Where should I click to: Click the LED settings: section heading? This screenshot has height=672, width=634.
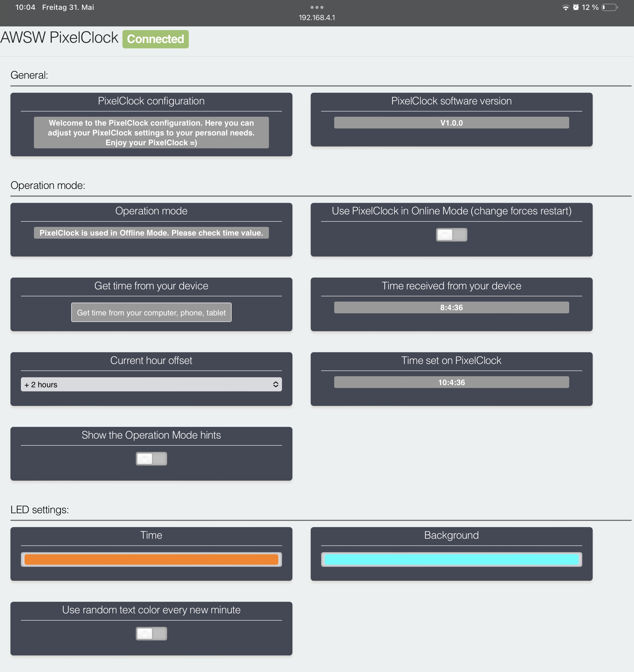(x=40, y=510)
